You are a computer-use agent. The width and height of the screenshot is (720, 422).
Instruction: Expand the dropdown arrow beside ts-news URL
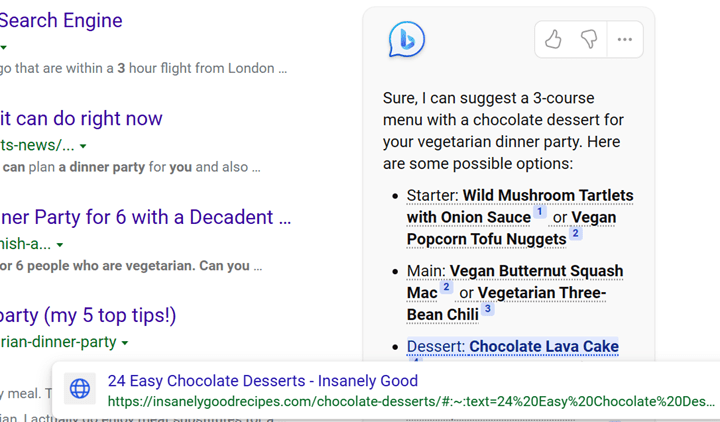(83, 146)
